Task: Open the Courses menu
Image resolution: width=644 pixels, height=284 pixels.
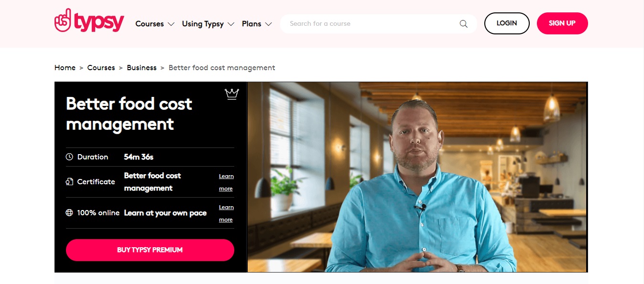Action: pos(150,24)
